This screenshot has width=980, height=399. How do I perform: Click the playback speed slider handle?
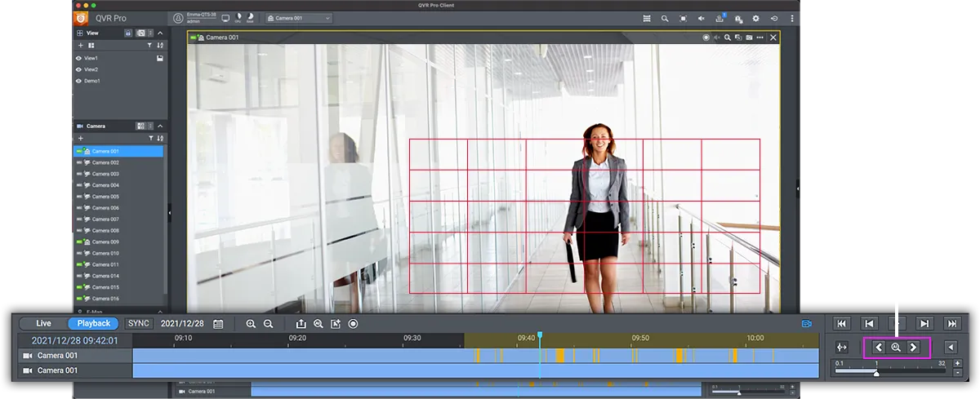(x=876, y=373)
